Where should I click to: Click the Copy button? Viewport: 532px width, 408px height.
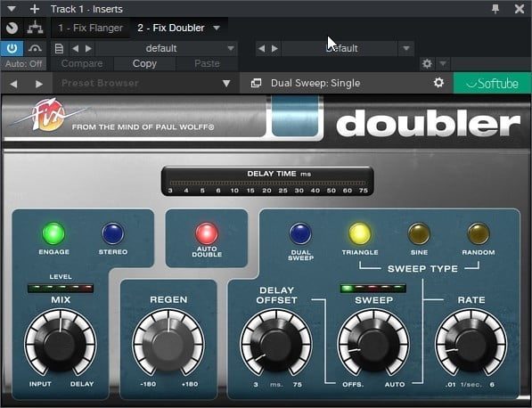tap(144, 64)
